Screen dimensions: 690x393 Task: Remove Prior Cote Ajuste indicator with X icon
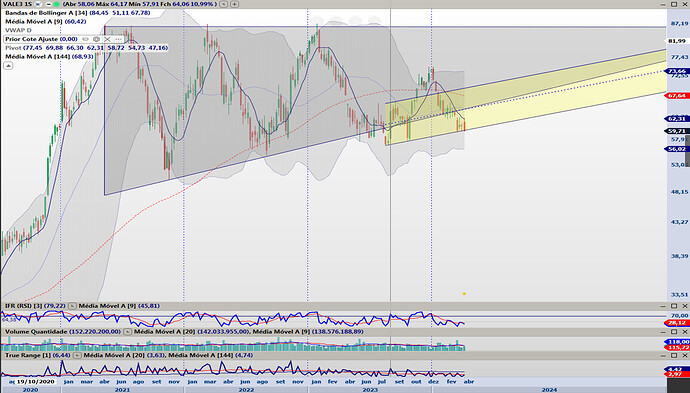coord(107,39)
